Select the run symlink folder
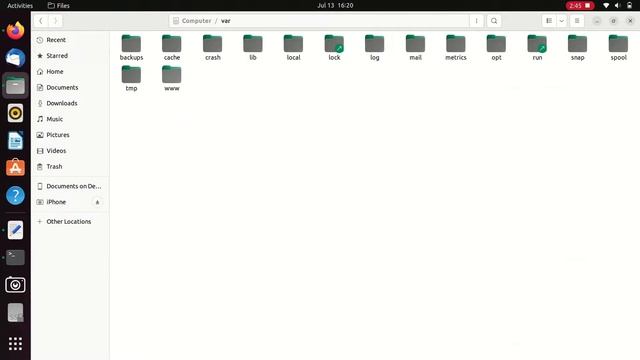This screenshot has width=640, height=360. pyautogui.click(x=537, y=48)
